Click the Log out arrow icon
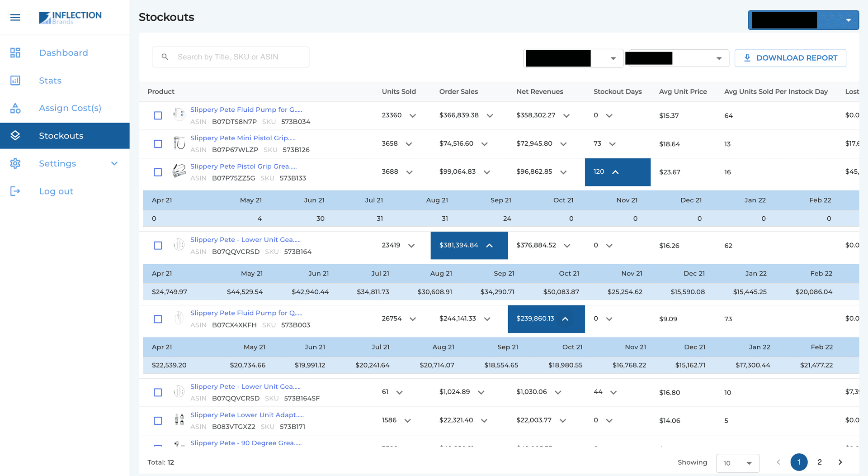This screenshot has width=868, height=476. 15,191
